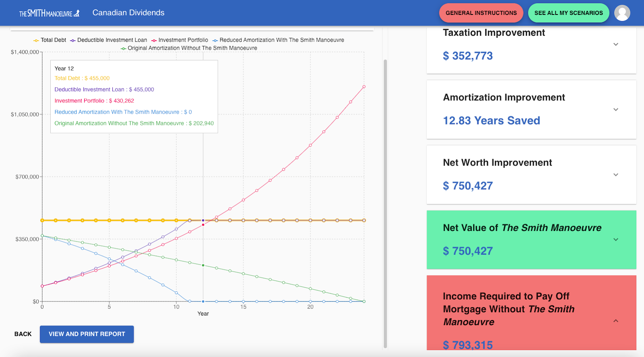
Task: Open the user profile avatar
Action: [x=622, y=13]
